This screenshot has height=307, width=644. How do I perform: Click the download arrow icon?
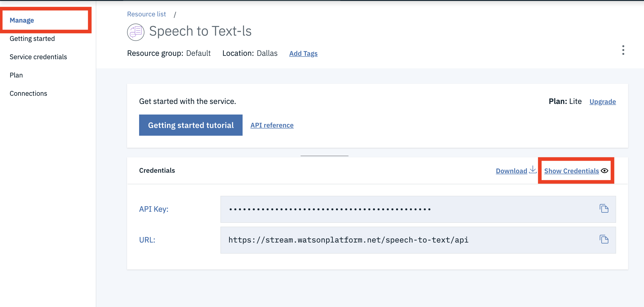click(x=533, y=170)
